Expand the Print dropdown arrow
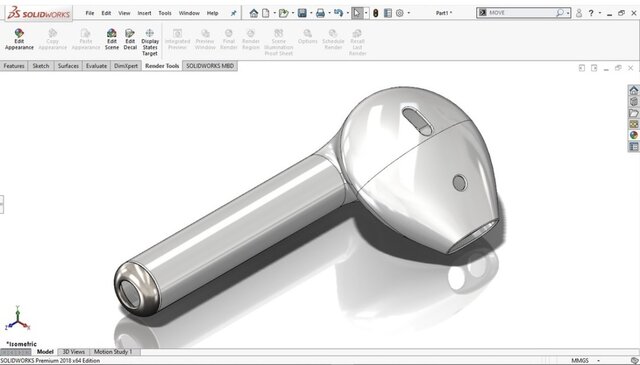Image resolution: width=640 pixels, height=365 pixels. 329,13
